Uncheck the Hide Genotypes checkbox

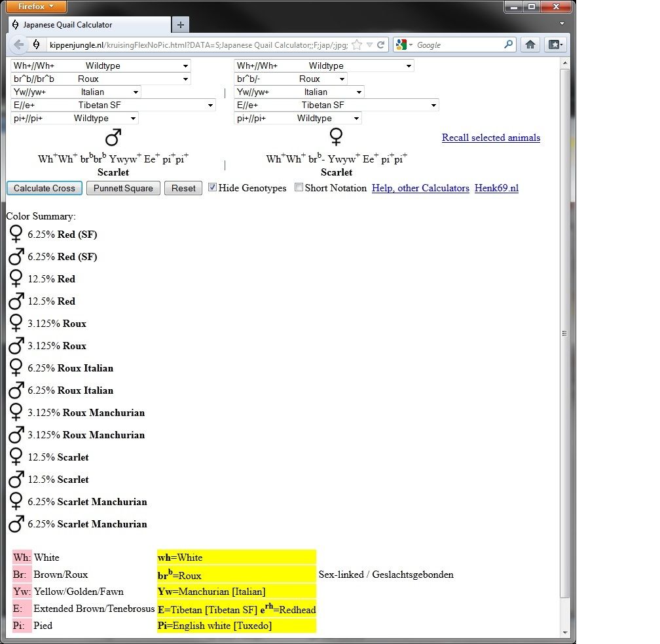[x=212, y=187]
